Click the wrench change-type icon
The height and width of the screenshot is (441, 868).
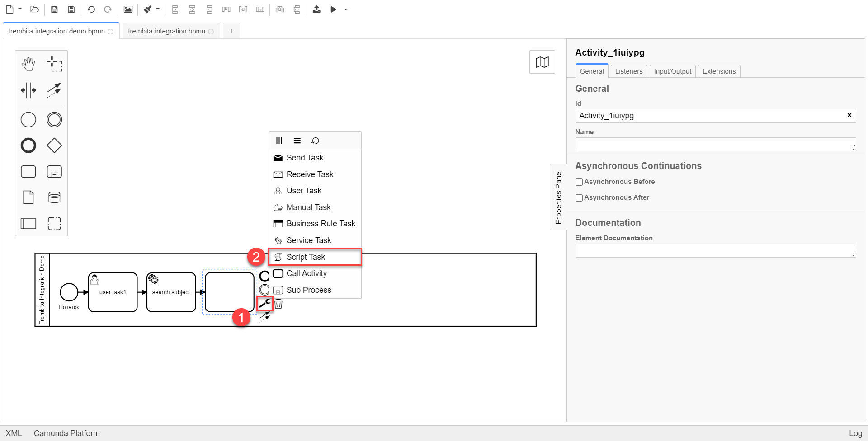click(x=265, y=304)
